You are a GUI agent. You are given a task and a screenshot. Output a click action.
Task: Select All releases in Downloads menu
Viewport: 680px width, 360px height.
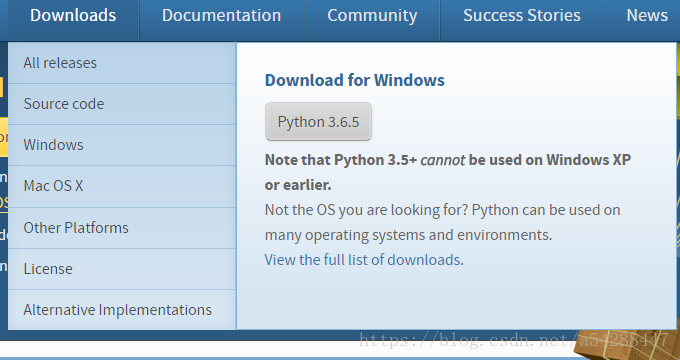(x=122, y=63)
